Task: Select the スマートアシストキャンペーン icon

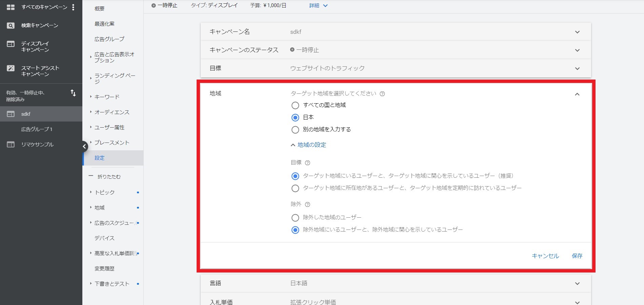Action: click(x=11, y=68)
